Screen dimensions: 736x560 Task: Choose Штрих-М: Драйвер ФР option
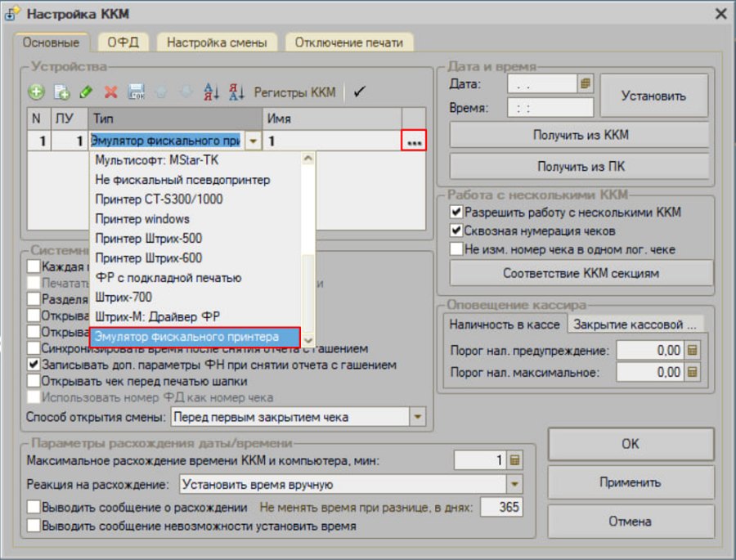click(x=195, y=317)
